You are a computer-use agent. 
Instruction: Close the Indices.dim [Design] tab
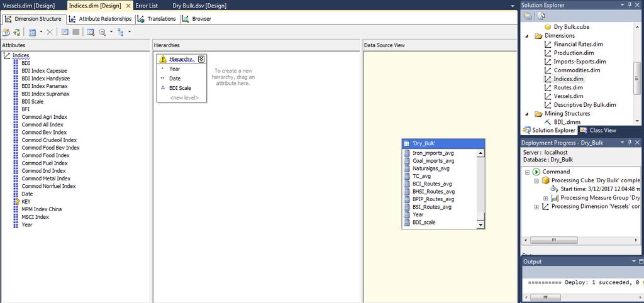pos(128,6)
